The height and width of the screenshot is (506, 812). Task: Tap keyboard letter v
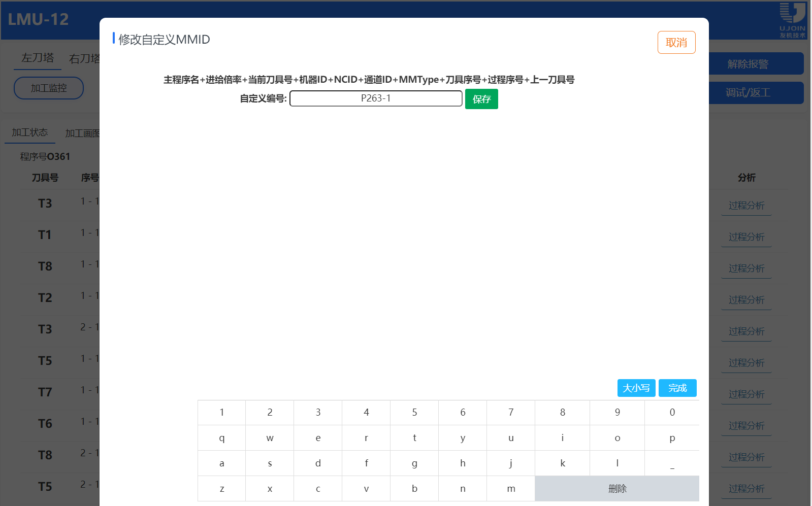coord(366,489)
